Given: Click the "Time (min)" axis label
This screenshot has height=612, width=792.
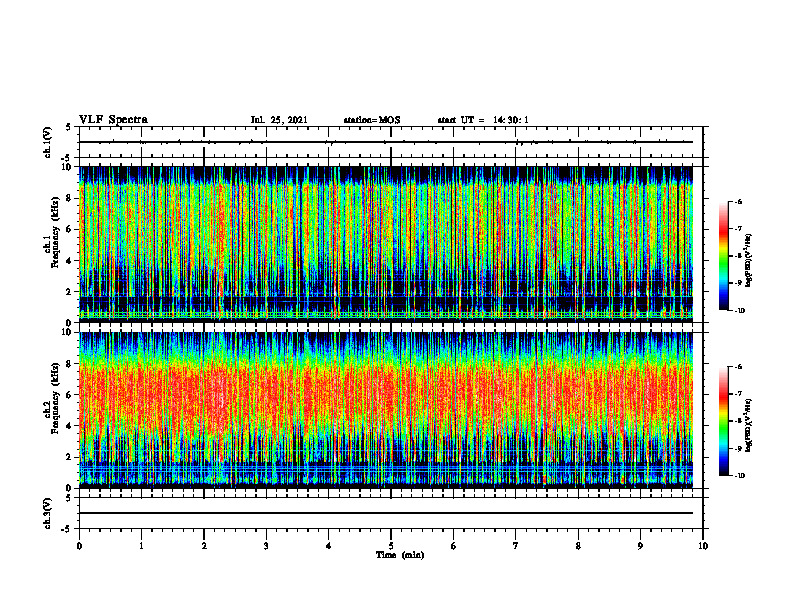Looking at the screenshot, I should click(x=400, y=554).
